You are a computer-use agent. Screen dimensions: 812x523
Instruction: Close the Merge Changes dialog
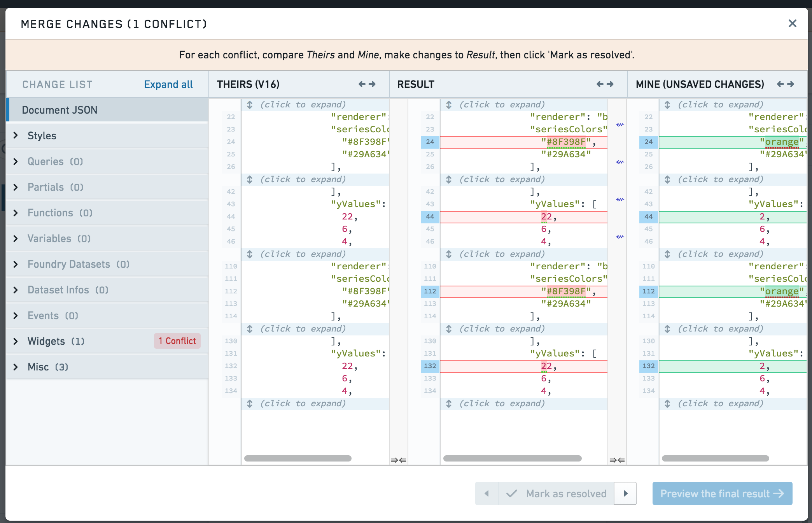tap(792, 23)
